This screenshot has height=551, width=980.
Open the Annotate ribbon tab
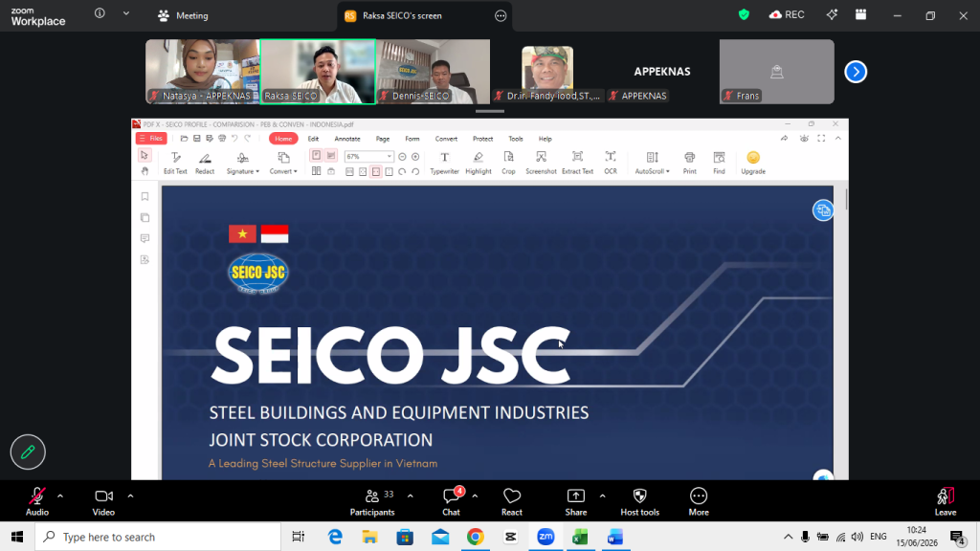tap(346, 139)
